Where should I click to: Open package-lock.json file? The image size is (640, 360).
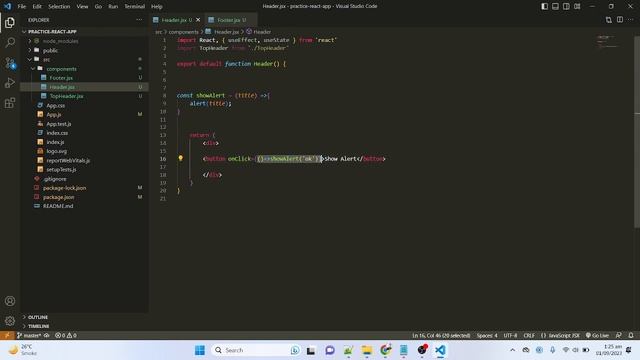pos(64,188)
